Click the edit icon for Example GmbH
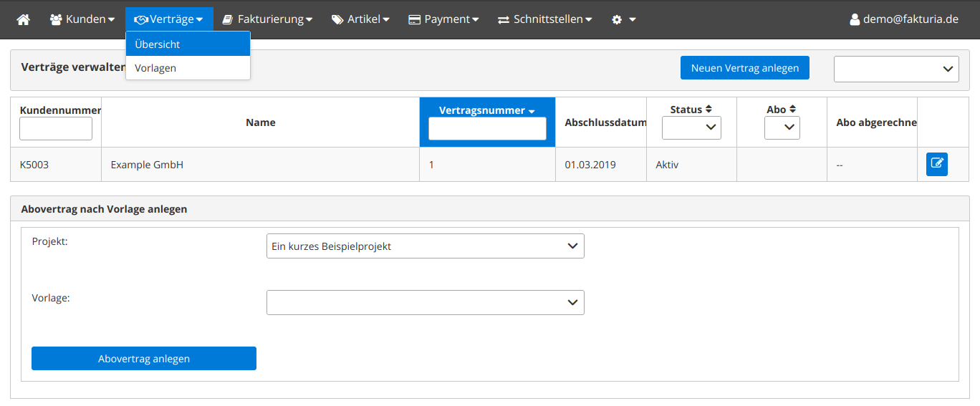Viewport: 980px width, 406px height. [x=936, y=164]
